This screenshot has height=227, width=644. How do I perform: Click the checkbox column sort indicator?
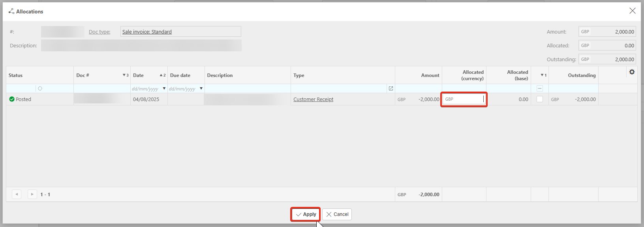544,75
